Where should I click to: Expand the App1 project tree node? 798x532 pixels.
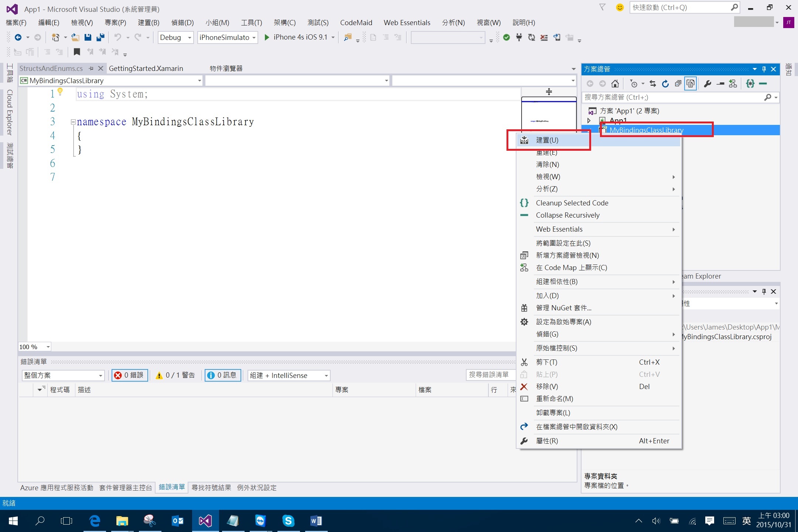pyautogui.click(x=589, y=120)
